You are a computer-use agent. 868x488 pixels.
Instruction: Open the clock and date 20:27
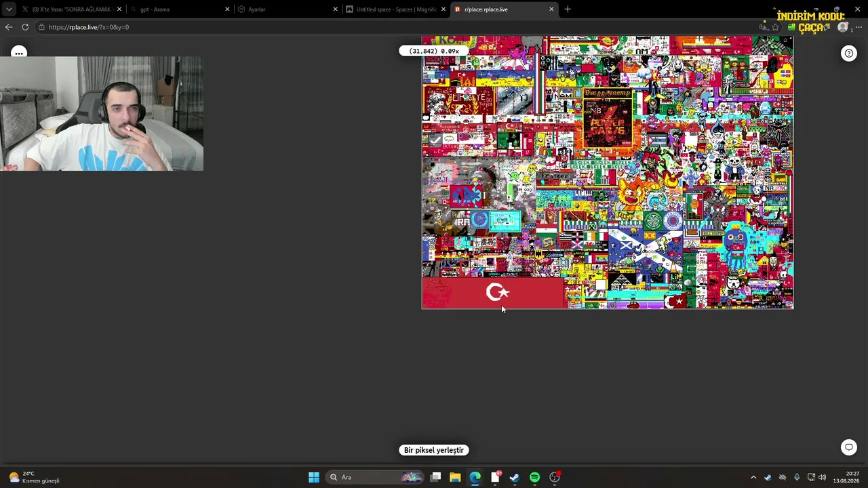pos(846,477)
